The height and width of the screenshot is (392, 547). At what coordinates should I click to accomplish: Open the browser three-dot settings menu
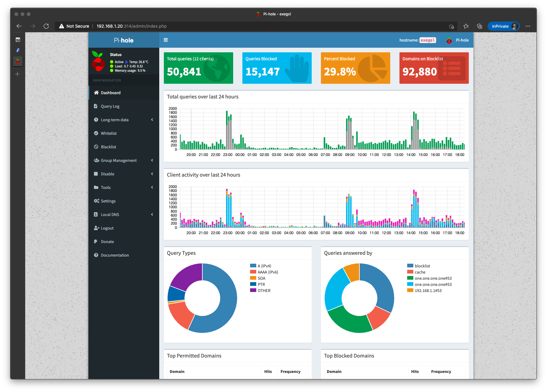pyautogui.click(x=528, y=26)
